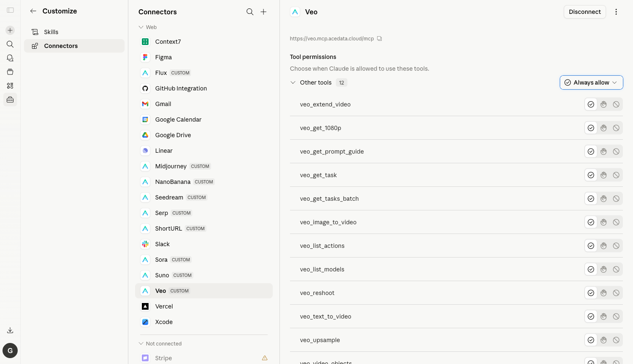Select the Slack connector

coord(204,244)
